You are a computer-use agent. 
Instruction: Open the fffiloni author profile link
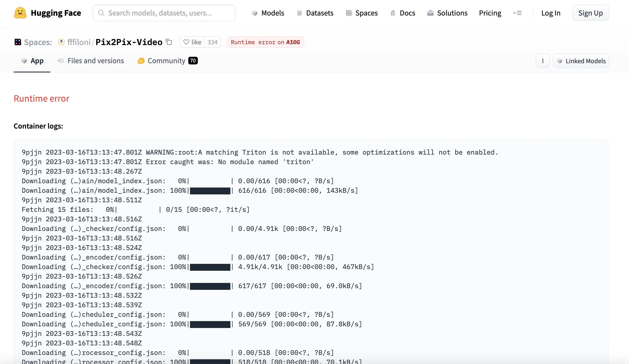(x=79, y=42)
